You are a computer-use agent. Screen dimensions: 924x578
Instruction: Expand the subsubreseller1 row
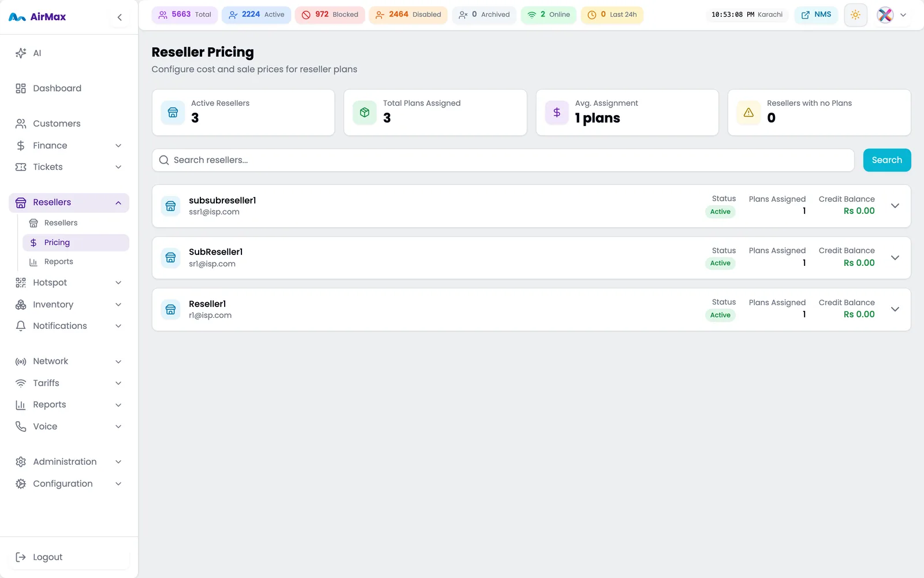tap(895, 206)
